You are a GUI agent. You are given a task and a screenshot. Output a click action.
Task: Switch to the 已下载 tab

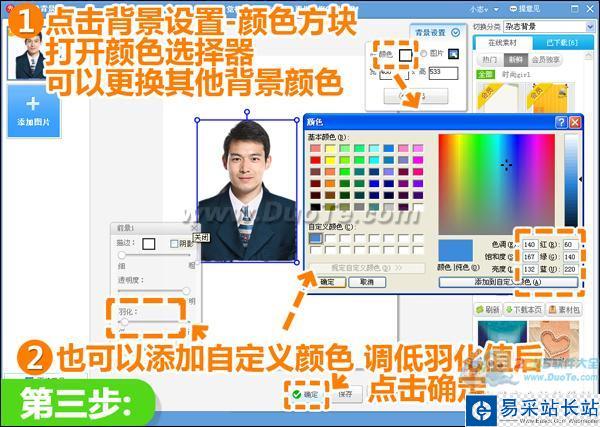[x=562, y=43]
